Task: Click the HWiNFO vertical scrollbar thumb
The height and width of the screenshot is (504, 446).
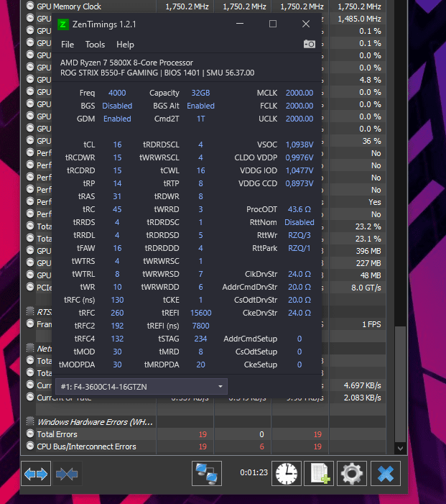Action: point(400,384)
